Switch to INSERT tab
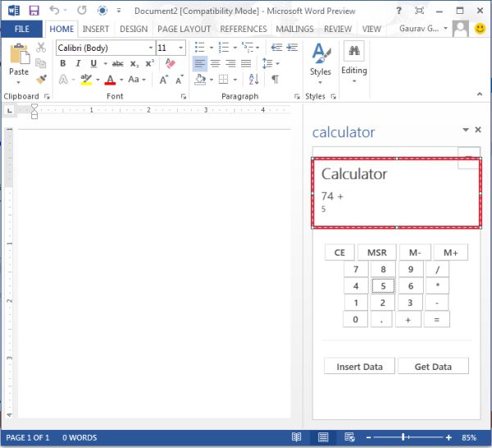The width and height of the screenshot is (492, 448). click(x=96, y=29)
